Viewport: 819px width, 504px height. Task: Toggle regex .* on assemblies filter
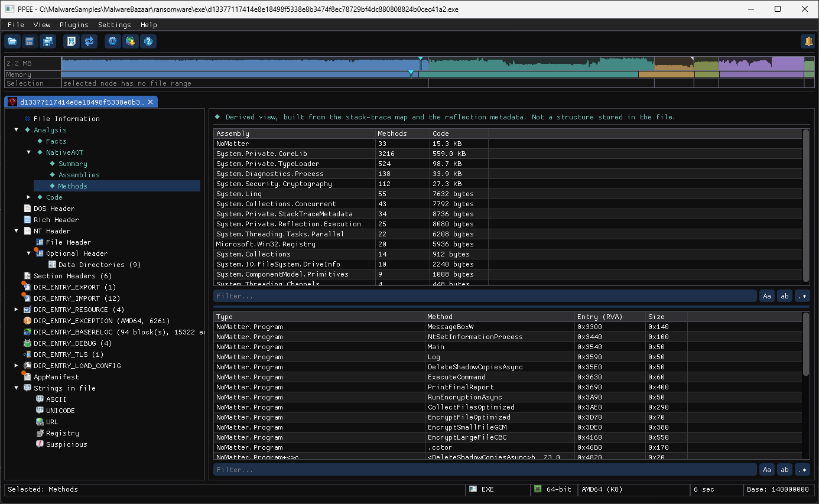802,296
